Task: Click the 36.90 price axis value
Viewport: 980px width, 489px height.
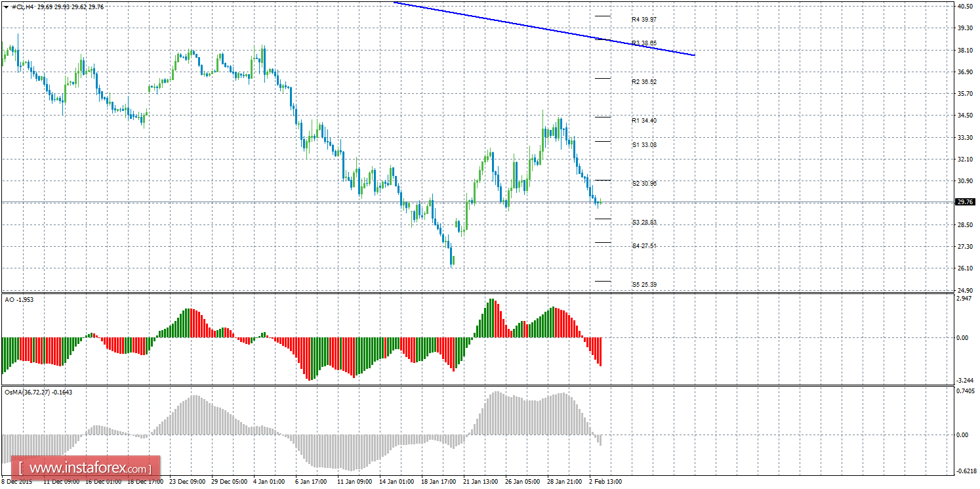Action: coord(965,72)
